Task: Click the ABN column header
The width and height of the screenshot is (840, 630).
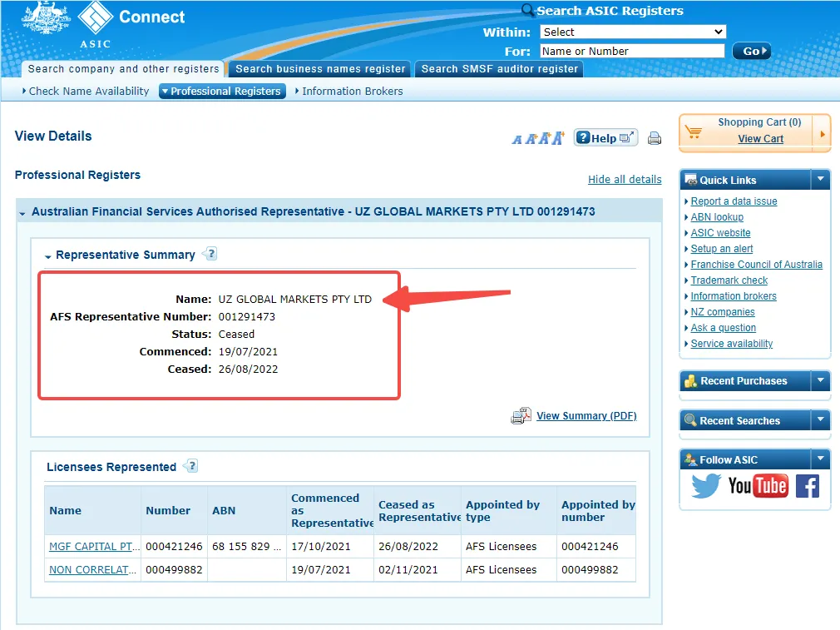Action: (x=247, y=510)
